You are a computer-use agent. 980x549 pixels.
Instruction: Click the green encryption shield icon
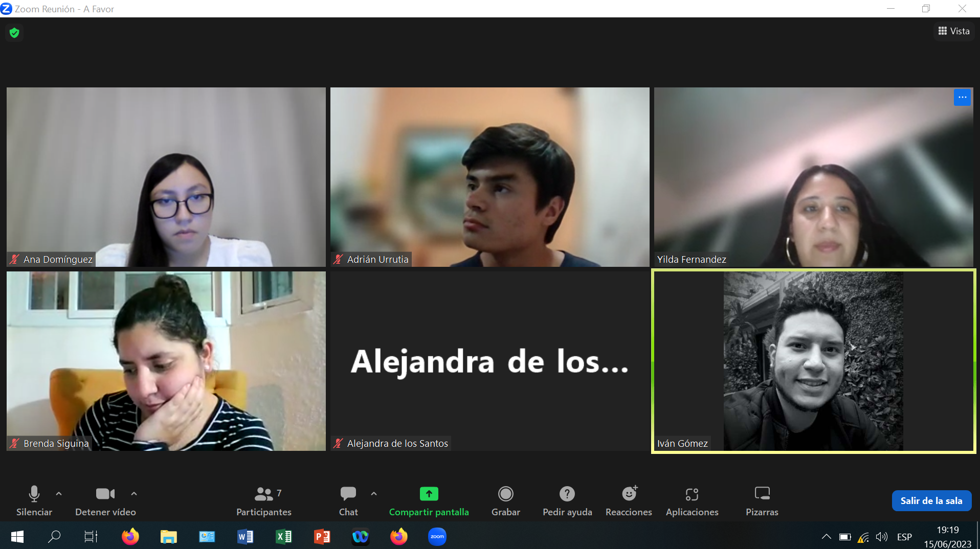[14, 33]
